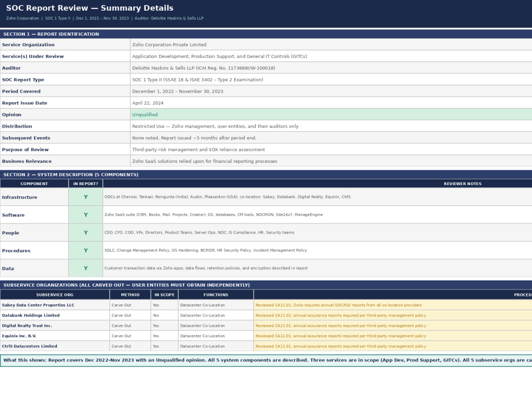Click the 'People' component cell
The width and height of the screenshot is (532, 399).
34,233
